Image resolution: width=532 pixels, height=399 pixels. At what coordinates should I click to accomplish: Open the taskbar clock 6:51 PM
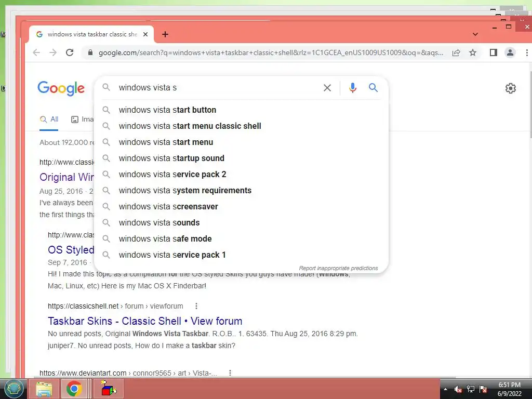pyautogui.click(x=509, y=389)
